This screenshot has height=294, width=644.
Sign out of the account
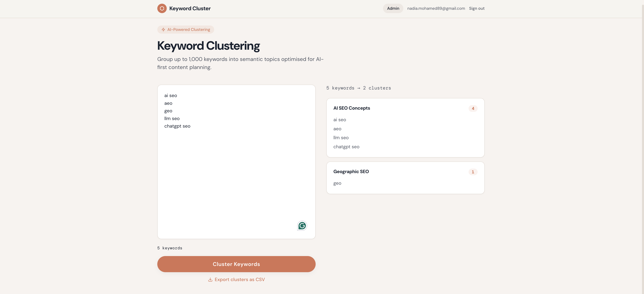click(476, 9)
